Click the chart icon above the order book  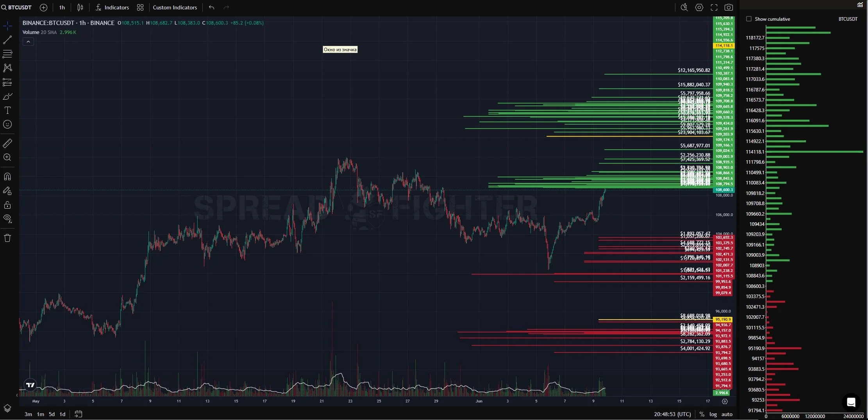tap(860, 5)
